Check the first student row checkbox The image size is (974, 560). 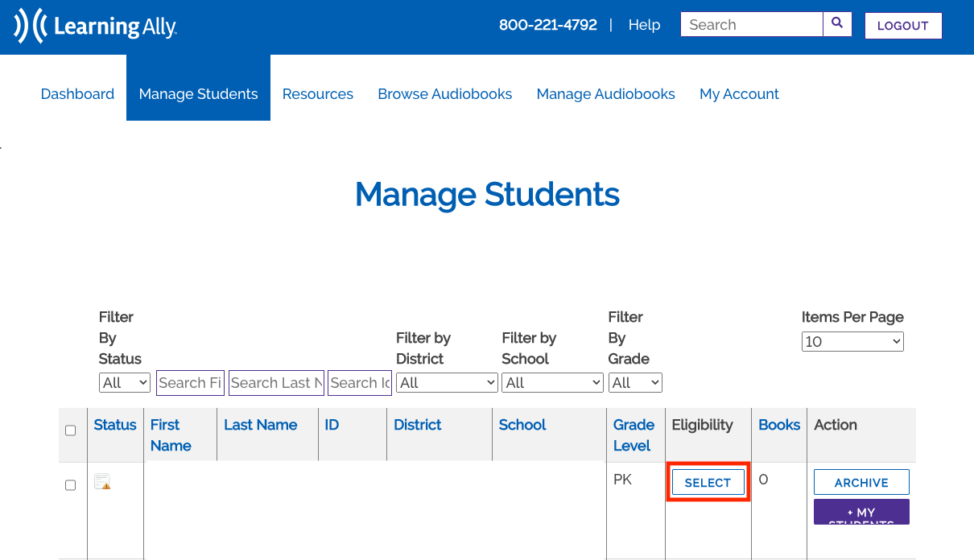click(x=70, y=485)
